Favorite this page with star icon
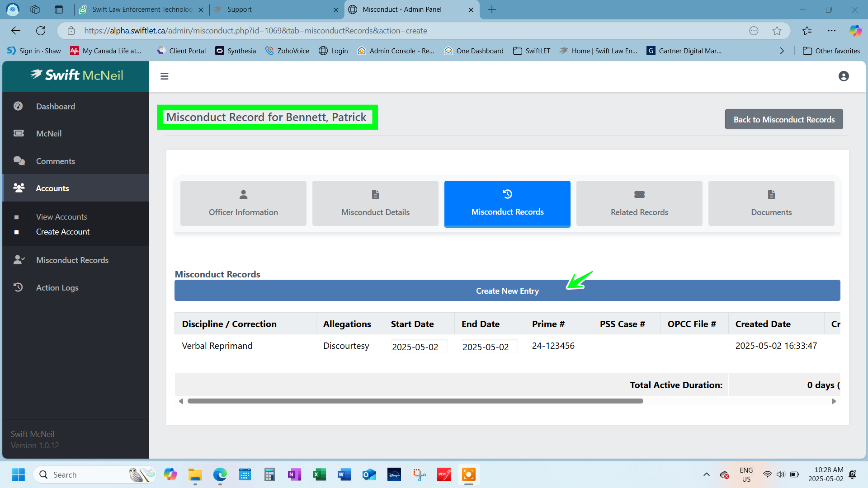 coord(777,31)
